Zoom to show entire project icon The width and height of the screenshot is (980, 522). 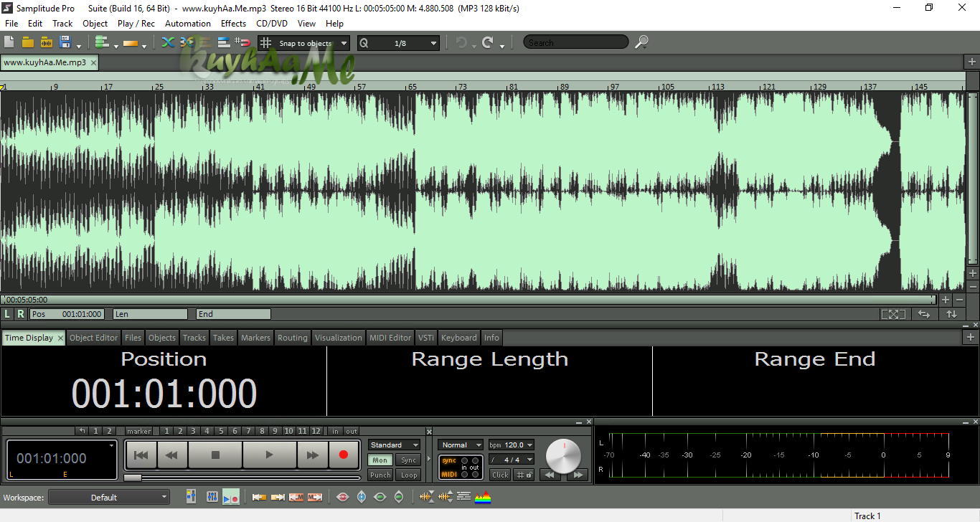click(x=893, y=314)
